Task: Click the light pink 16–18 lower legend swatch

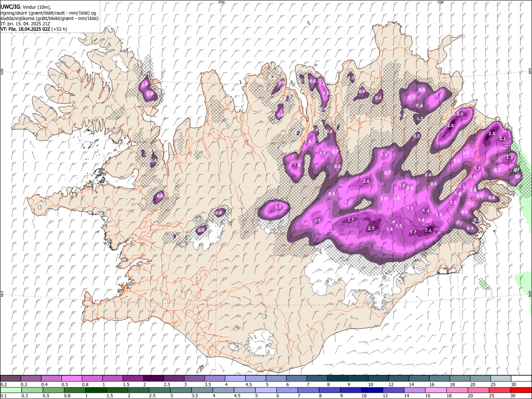Action: tap(435, 390)
